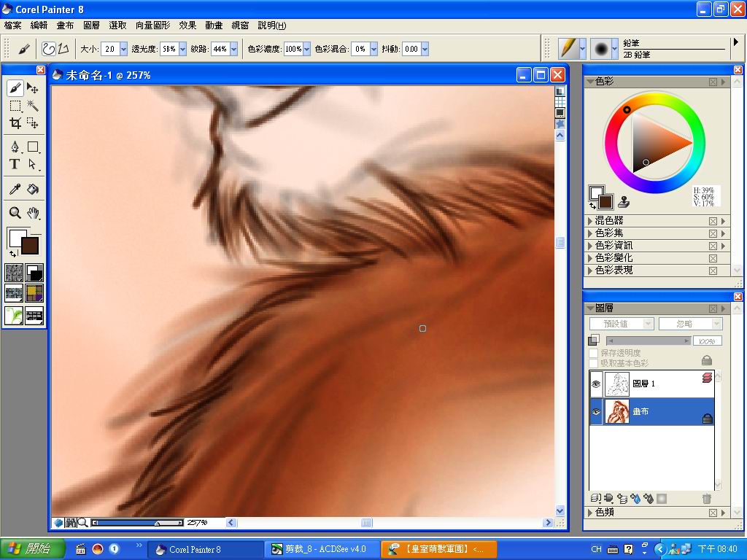The width and height of the screenshot is (747, 560).
Task: Toggle visibility of the 畫布 layer
Action: click(596, 412)
